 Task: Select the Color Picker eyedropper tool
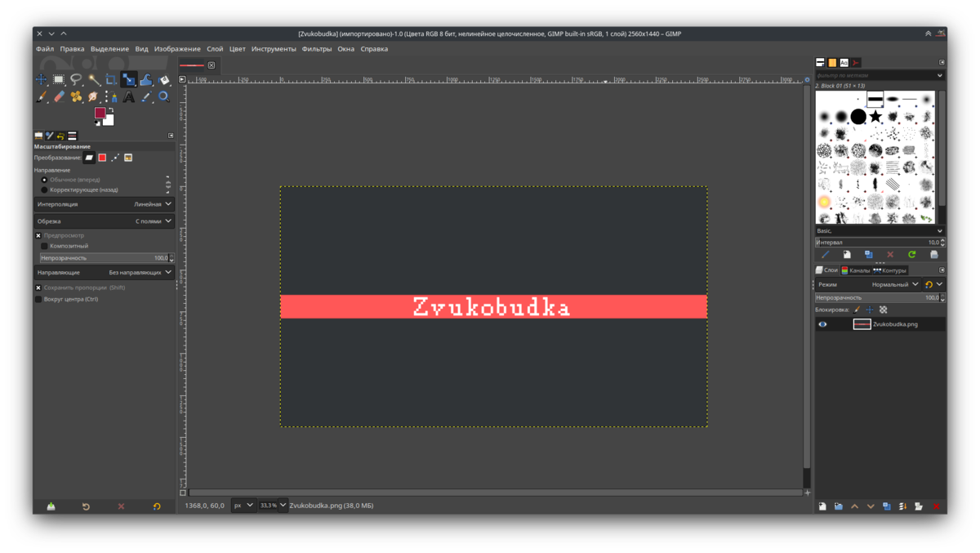coord(146,96)
